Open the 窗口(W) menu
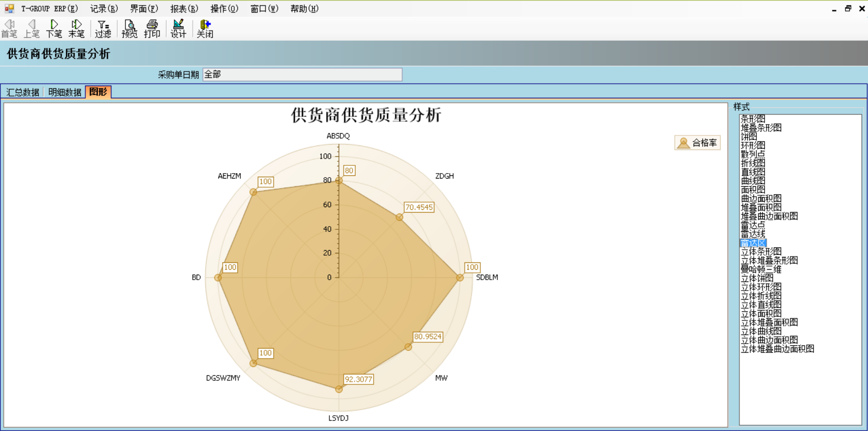 (264, 9)
